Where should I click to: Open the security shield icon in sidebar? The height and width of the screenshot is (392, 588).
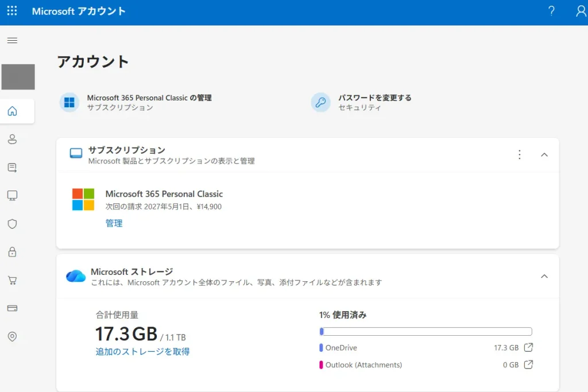click(x=13, y=224)
